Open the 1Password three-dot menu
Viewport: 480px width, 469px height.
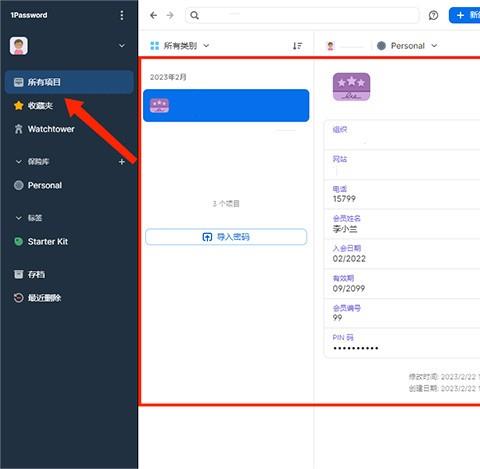[122, 15]
